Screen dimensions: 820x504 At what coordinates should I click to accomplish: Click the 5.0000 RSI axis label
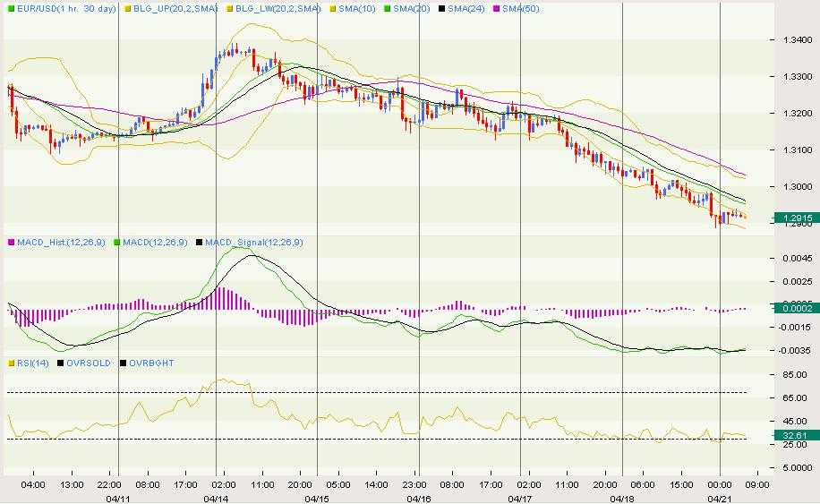798,468
